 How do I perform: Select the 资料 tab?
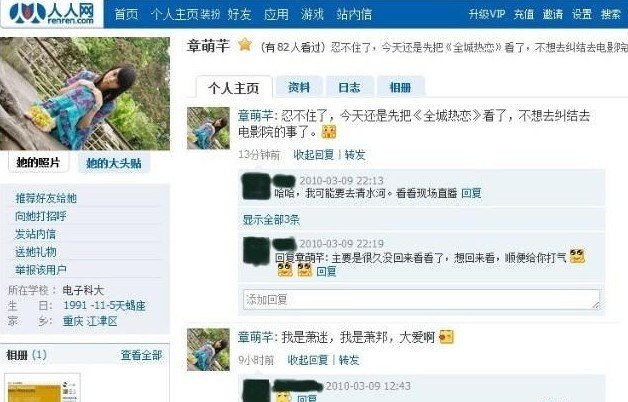click(299, 87)
